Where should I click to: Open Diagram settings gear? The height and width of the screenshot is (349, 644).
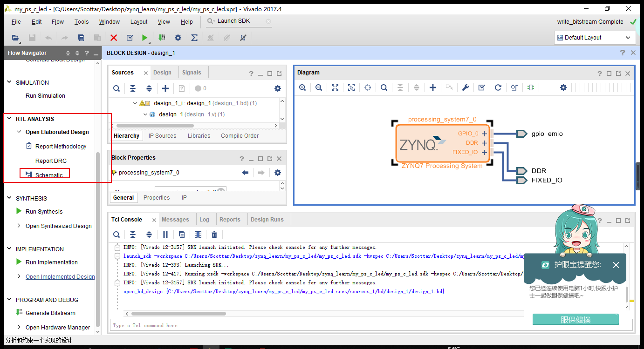point(563,87)
